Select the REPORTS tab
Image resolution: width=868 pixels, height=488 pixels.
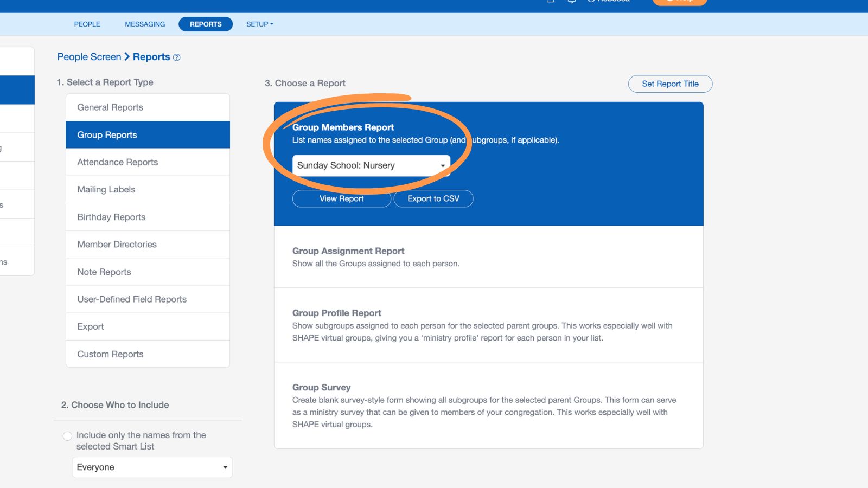click(206, 24)
